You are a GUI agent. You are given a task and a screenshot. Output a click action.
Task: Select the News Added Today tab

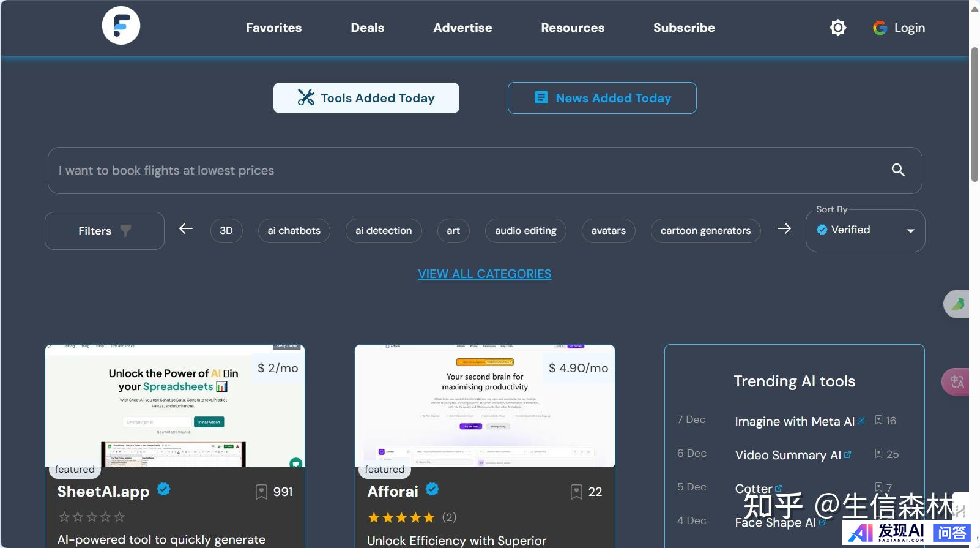click(x=602, y=98)
